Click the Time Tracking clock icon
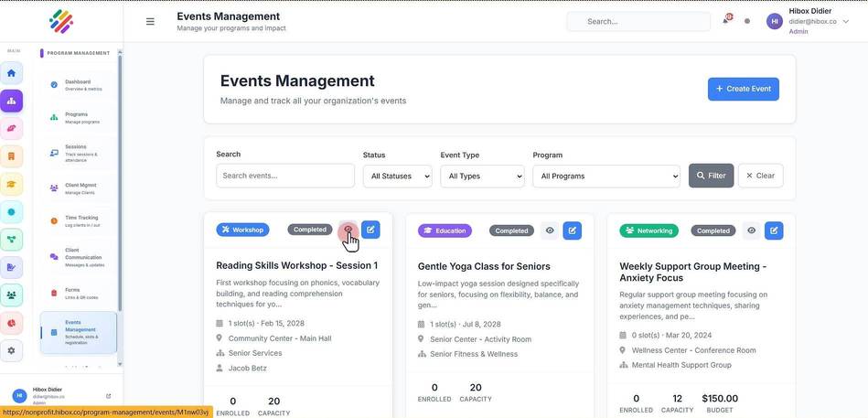 [54, 221]
